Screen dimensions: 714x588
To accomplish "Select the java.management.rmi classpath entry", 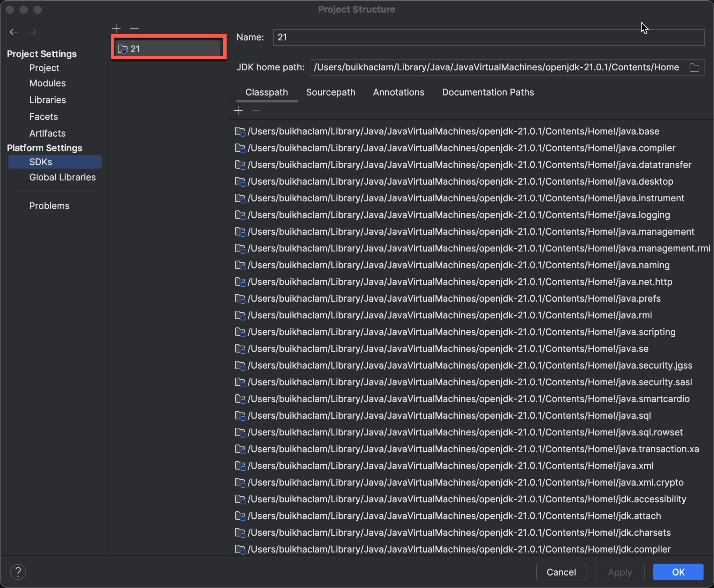I will coord(479,249).
